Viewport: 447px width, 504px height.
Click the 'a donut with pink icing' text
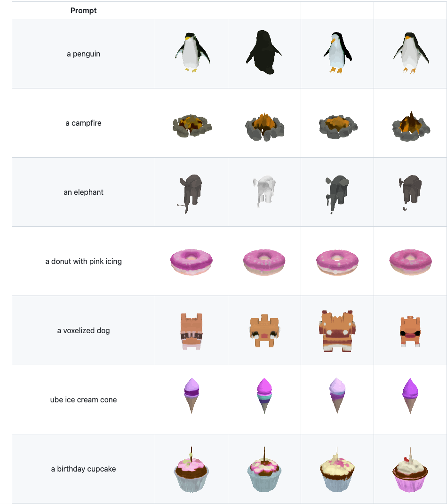click(x=84, y=261)
